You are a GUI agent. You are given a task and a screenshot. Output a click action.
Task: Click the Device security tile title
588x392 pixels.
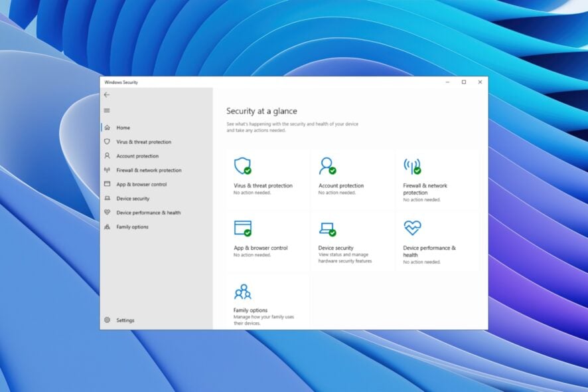coord(336,248)
